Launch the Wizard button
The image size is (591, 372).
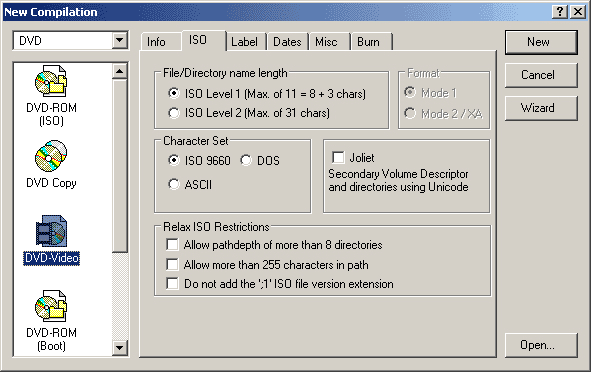[541, 108]
